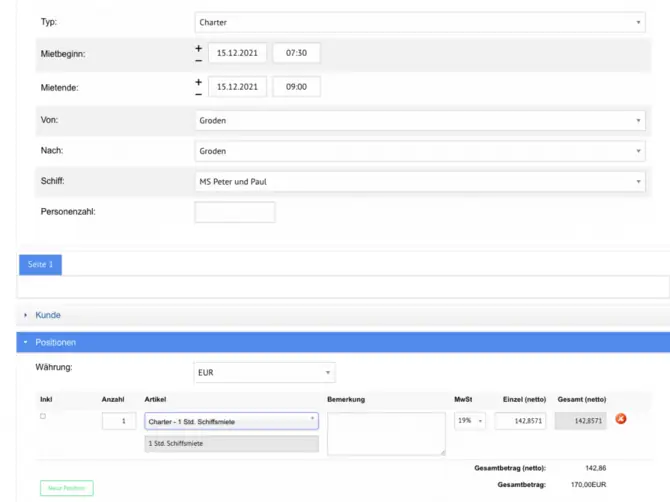Click minus icon beside Mietende date
Screen dimensions: 670x502
[x=198, y=94]
